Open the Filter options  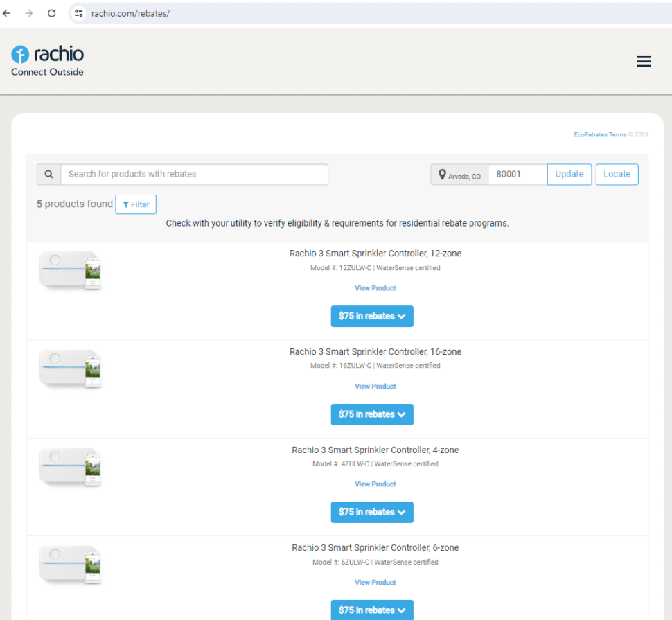[x=136, y=204]
